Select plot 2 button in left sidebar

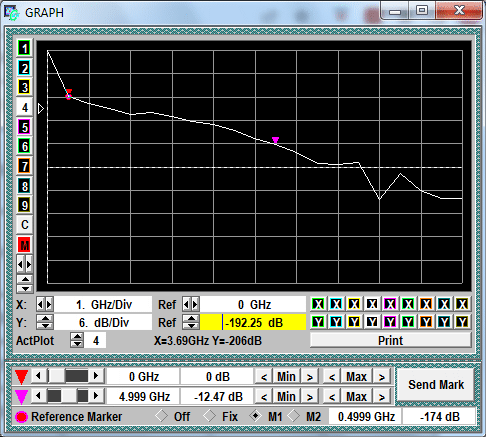point(24,68)
